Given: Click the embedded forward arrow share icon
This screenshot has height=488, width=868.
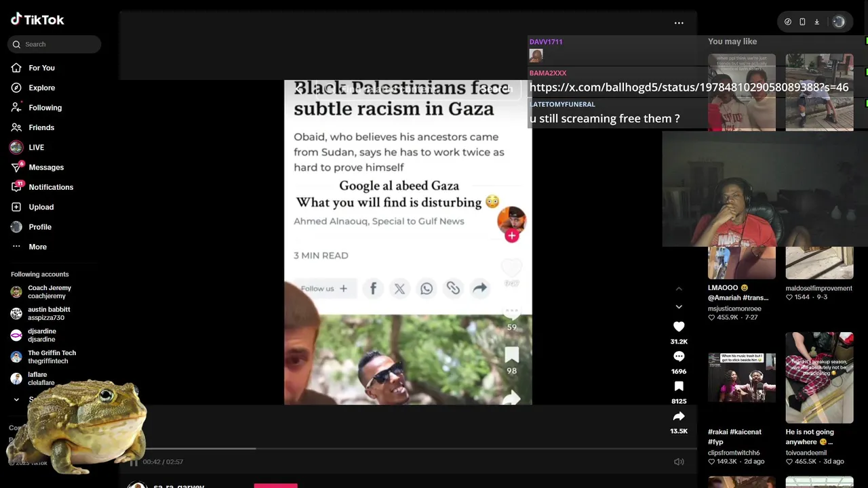Looking at the screenshot, I should 479,289.
